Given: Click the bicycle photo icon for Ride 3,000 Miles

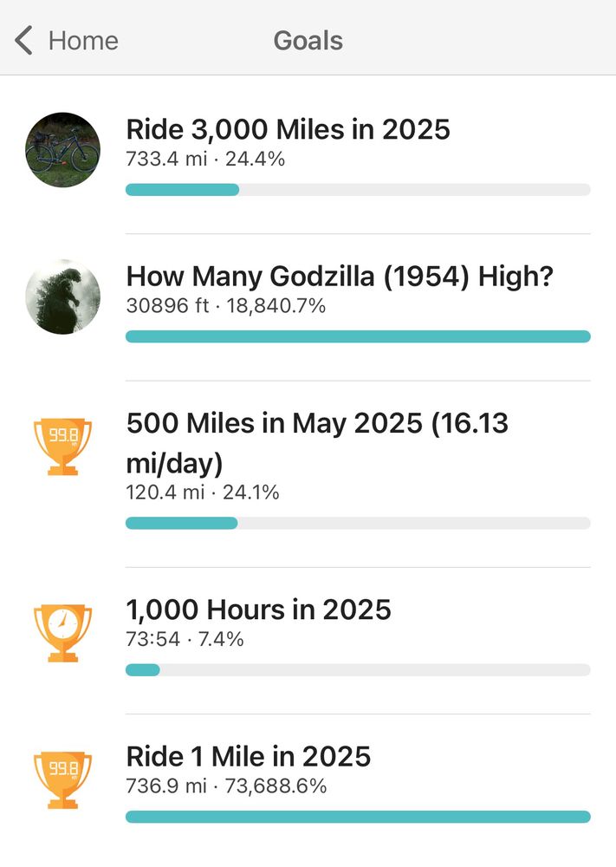Looking at the screenshot, I should (63, 149).
